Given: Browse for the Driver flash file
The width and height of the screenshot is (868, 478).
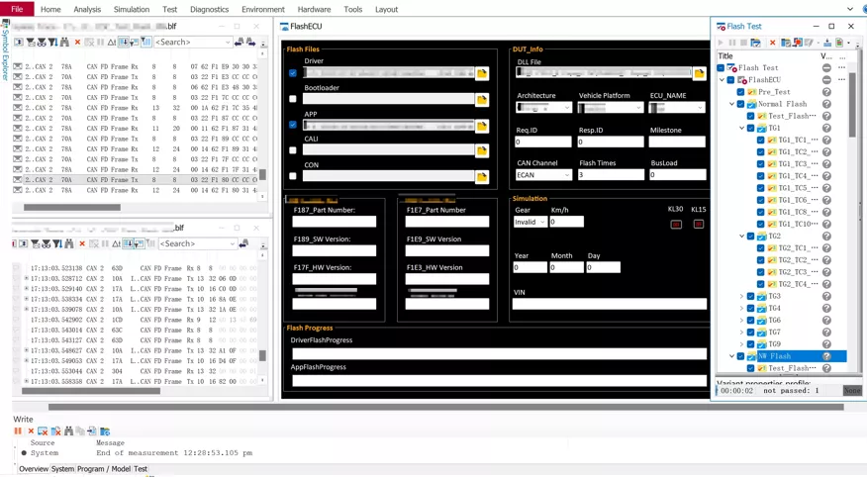Looking at the screenshot, I should click(482, 73).
